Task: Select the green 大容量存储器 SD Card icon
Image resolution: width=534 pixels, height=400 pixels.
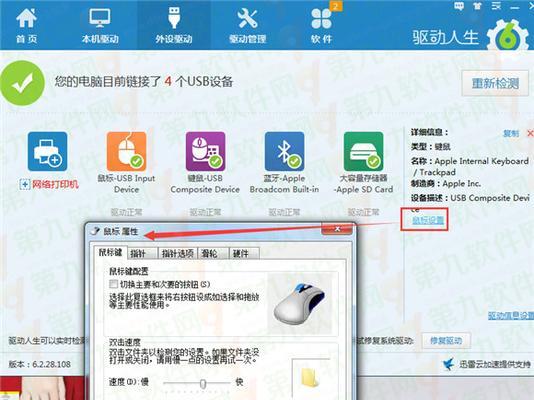Action: click(363, 151)
